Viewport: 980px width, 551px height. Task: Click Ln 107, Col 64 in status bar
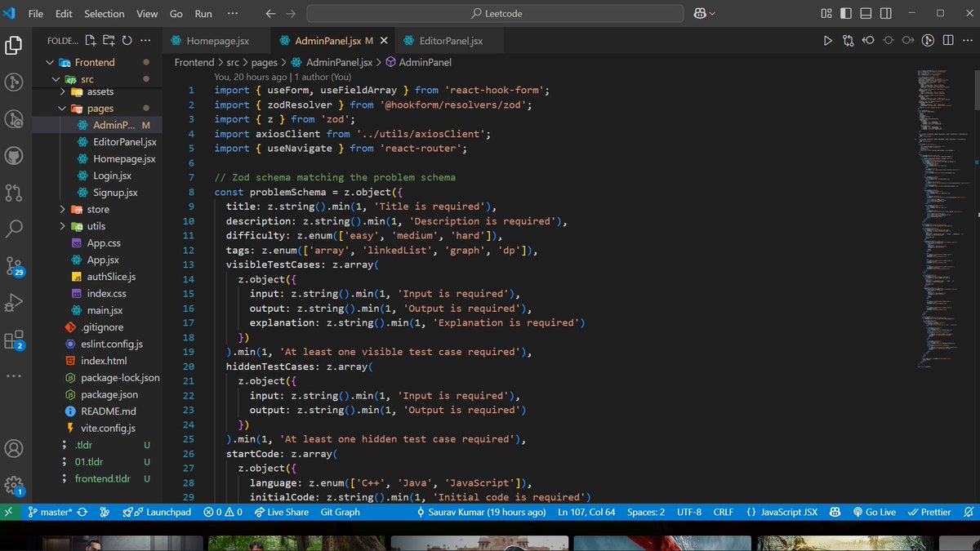click(586, 512)
